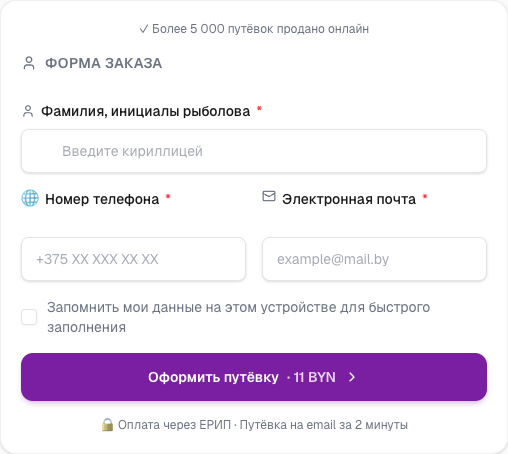This screenshot has height=454, width=508.
Task: Click the Номер телефона label
Action: click(x=102, y=199)
